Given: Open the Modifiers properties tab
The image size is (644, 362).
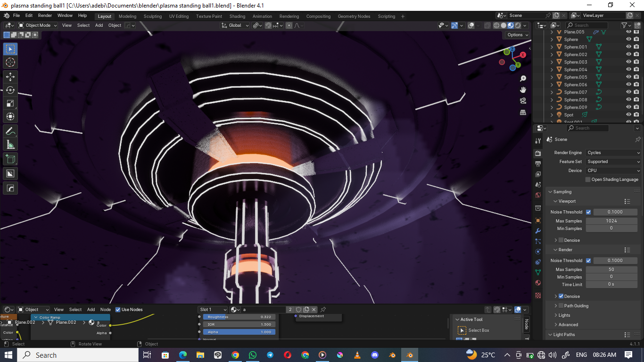Looking at the screenshot, I should 538,231.
